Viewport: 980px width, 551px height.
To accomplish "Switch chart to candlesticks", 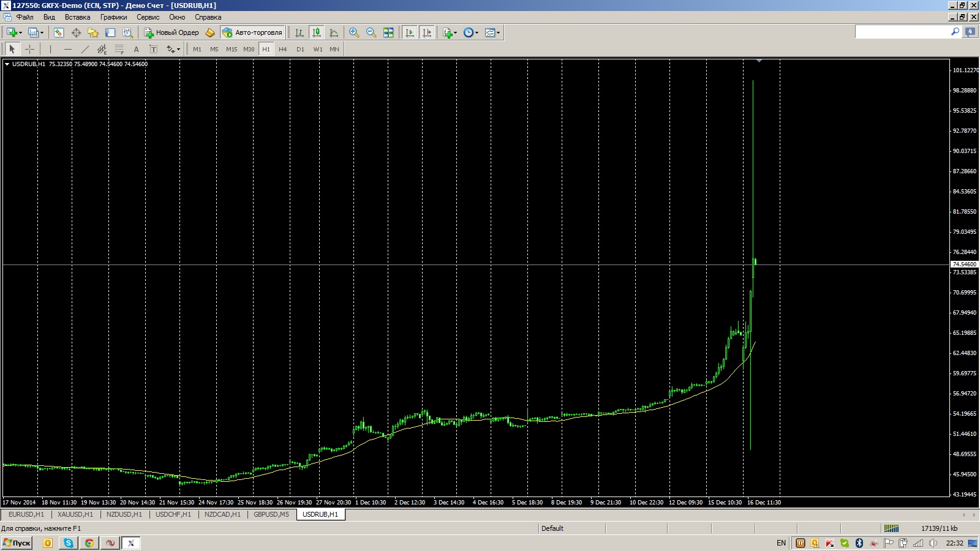I will coord(316,32).
